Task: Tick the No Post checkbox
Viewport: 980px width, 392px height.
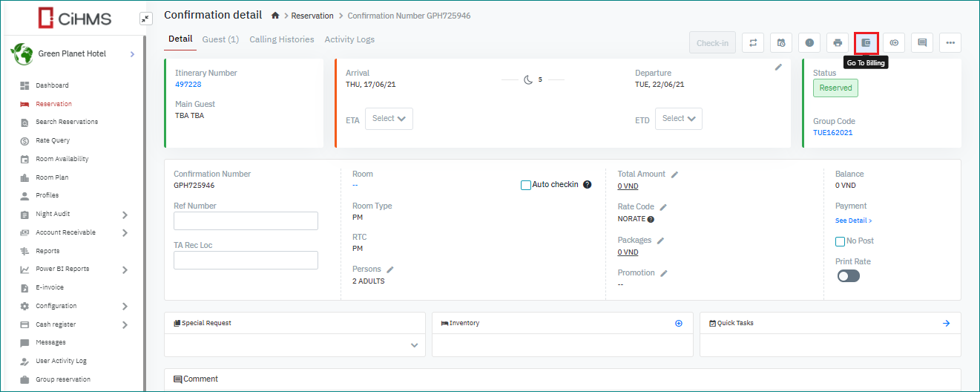Action: pyautogui.click(x=840, y=241)
